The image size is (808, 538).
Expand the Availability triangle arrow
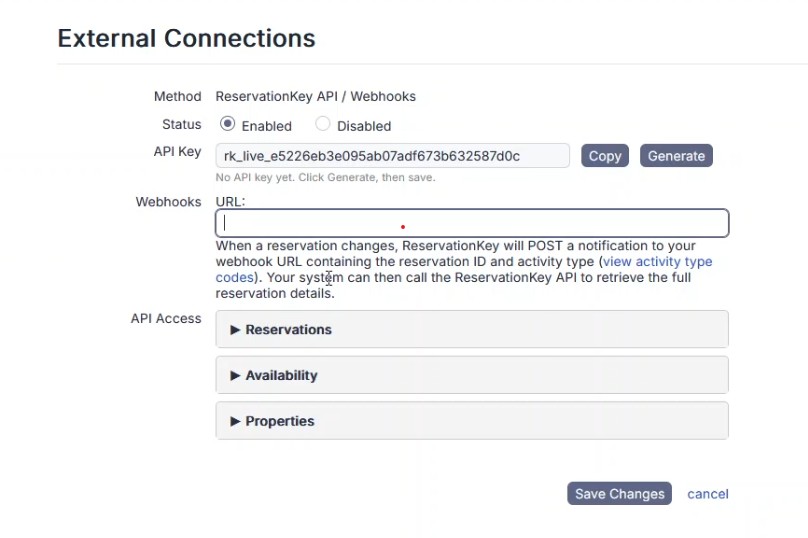tap(235, 375)
